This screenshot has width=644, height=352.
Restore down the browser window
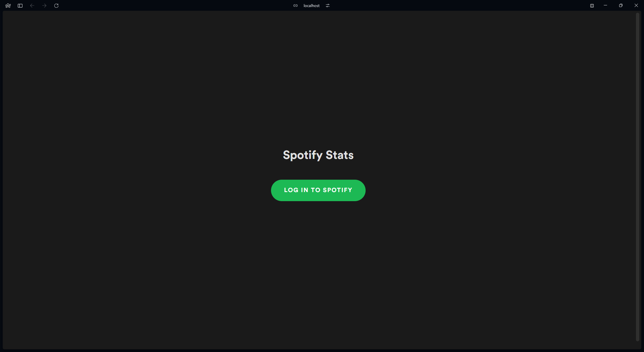621,6
